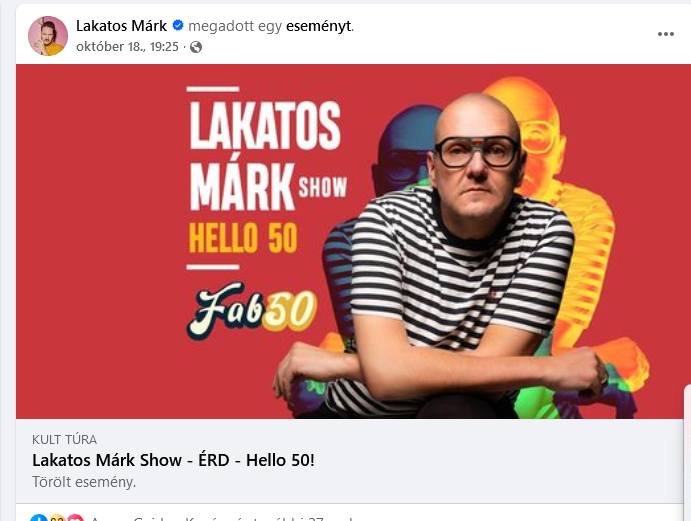Open 'Lakatos Márk Show - ÉRD - Hello 50!' event
Screen dimensions: 691x521
(173, 460)
